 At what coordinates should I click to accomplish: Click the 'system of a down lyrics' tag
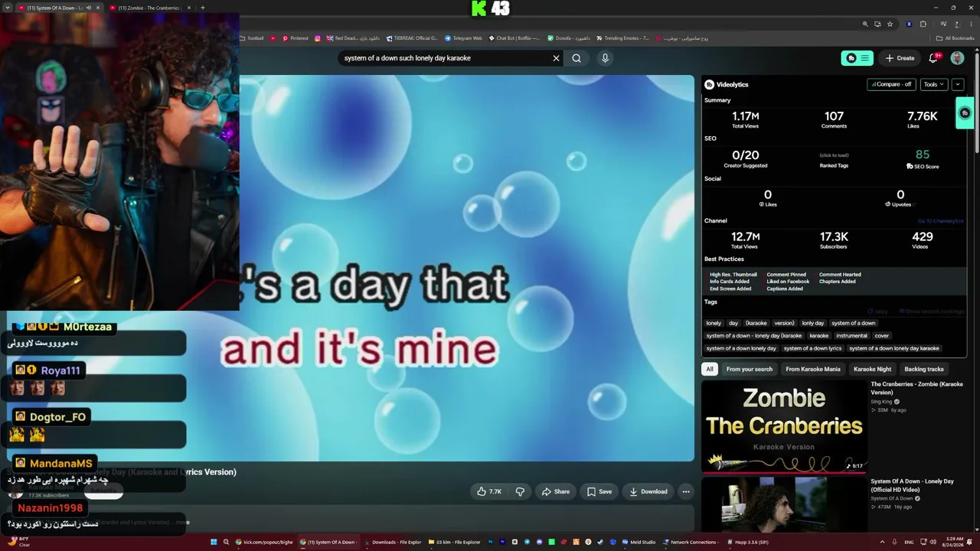click(x=812, y=348)
